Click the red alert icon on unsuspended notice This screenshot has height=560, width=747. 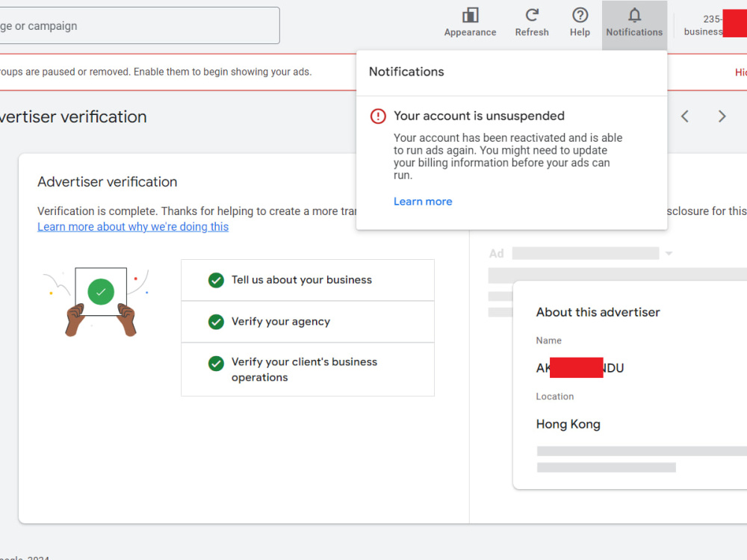point(378,116)
